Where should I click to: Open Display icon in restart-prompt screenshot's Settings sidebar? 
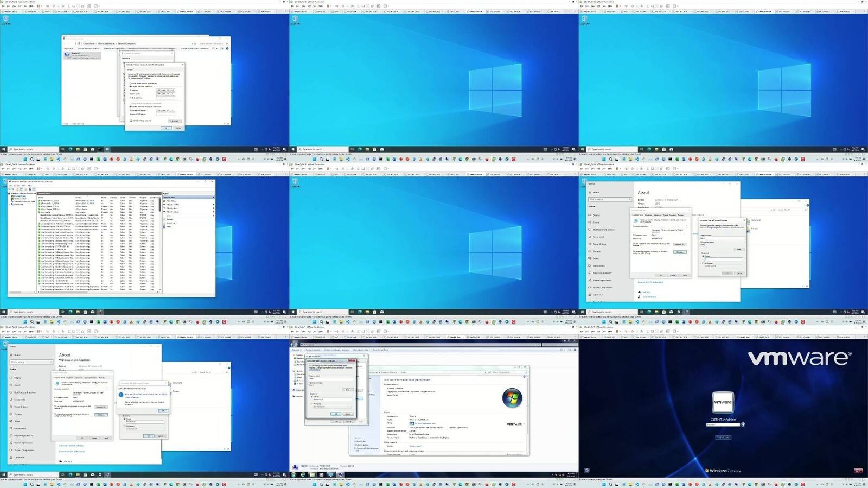tap(11, 378)
